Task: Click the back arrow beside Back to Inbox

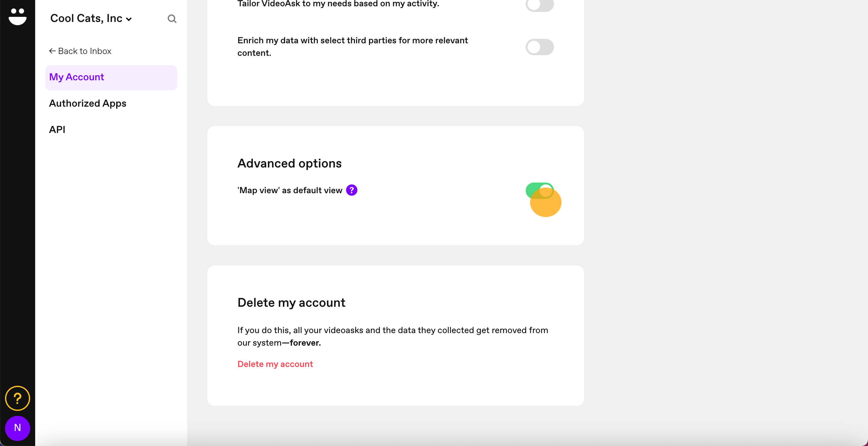Action: [x=52, y=51]
